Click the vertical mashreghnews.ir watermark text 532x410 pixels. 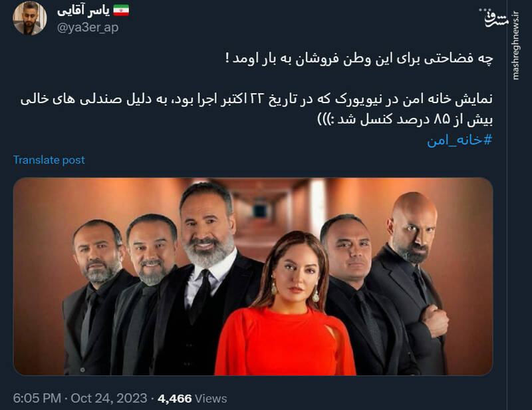[x=516, y=46]
